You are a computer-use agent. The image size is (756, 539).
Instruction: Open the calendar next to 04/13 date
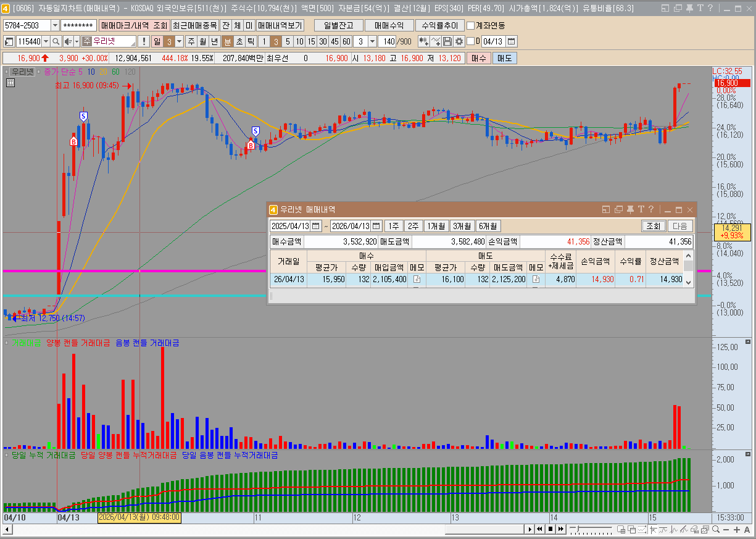point(512,41)
